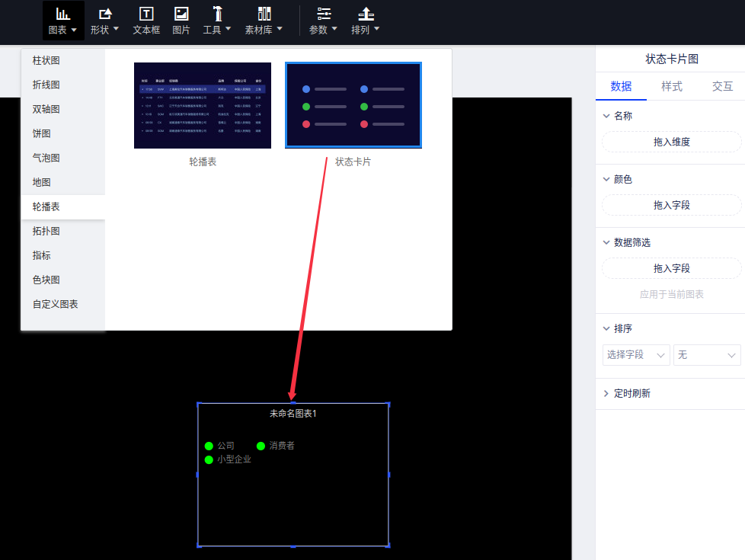
Task: Choose 地图 from the chart type list
Action: pyautogui.click(x=41, y=182)
